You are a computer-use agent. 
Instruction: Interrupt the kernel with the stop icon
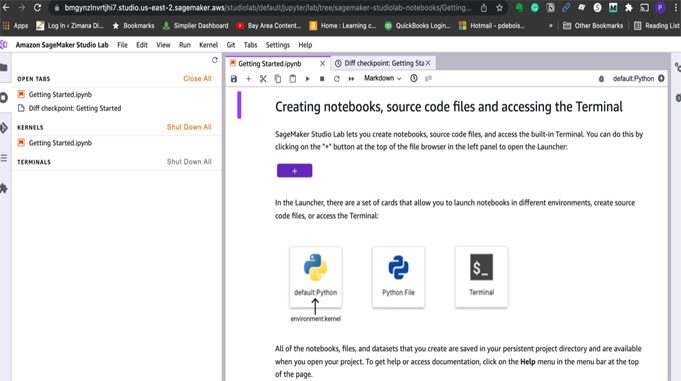pos(322,79)
